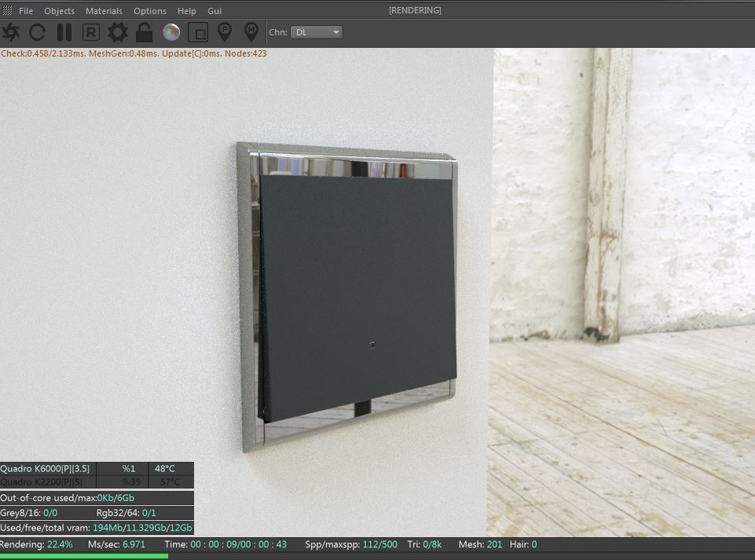Image resolution: width=755 pixels, height=560 pixels.
Task: Toggle clay mode sphere icon
Action: (171, 32)
